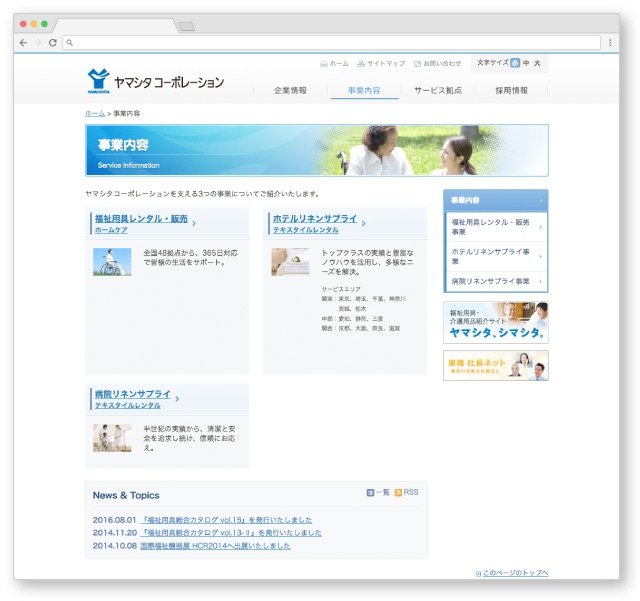Click the ホームケア sub-link
This screenshot has width=640, height=601.
[x=111, y=230]
